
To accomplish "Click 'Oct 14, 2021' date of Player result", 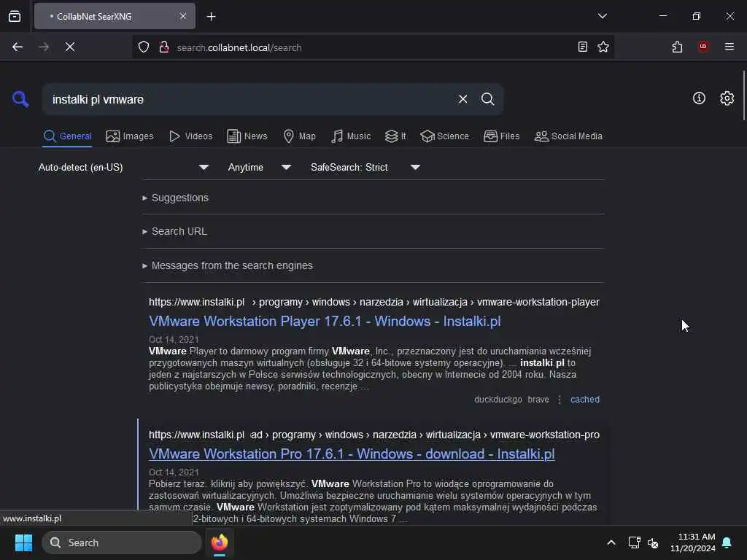I will (x=174, y=340).
